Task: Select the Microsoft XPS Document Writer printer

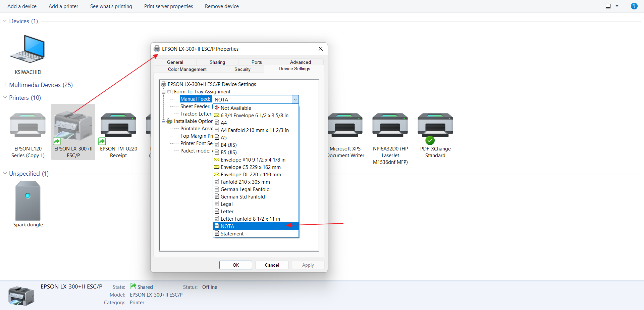Action: (345, 135)
